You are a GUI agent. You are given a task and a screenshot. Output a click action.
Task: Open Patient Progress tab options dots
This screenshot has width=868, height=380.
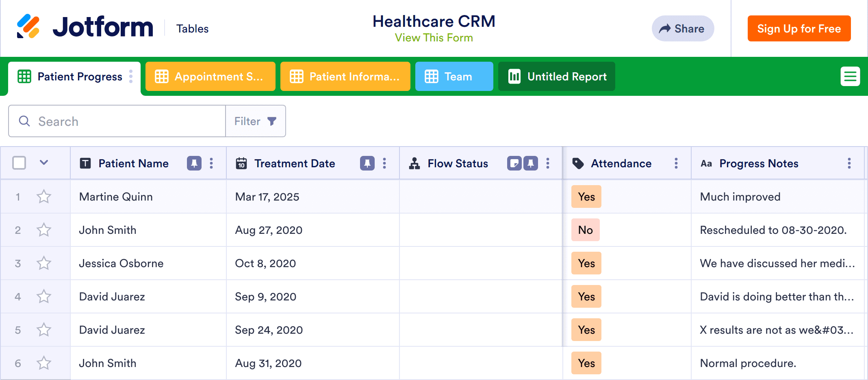click(x=131, y=76)
